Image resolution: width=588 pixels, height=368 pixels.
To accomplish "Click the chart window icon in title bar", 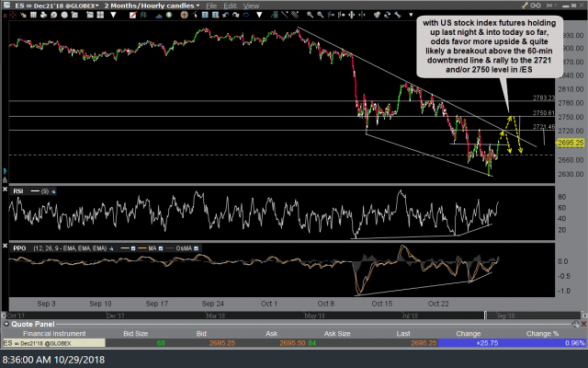I will (6, 6).
